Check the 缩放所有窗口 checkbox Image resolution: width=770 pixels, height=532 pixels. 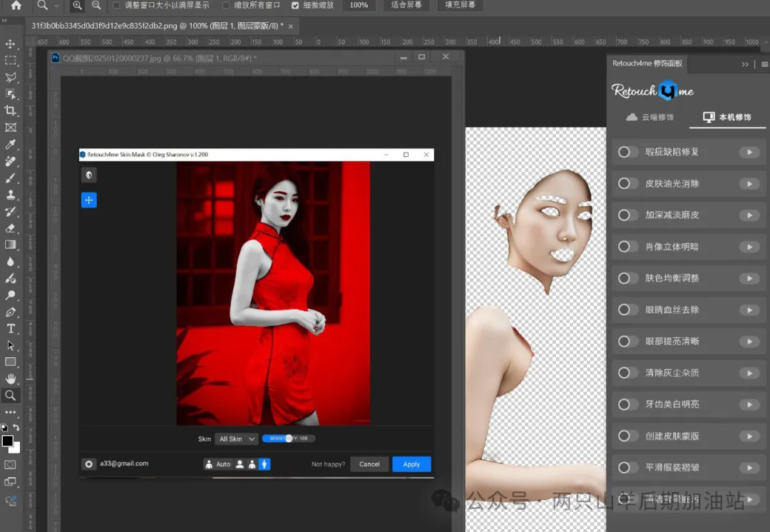(226, 5)
